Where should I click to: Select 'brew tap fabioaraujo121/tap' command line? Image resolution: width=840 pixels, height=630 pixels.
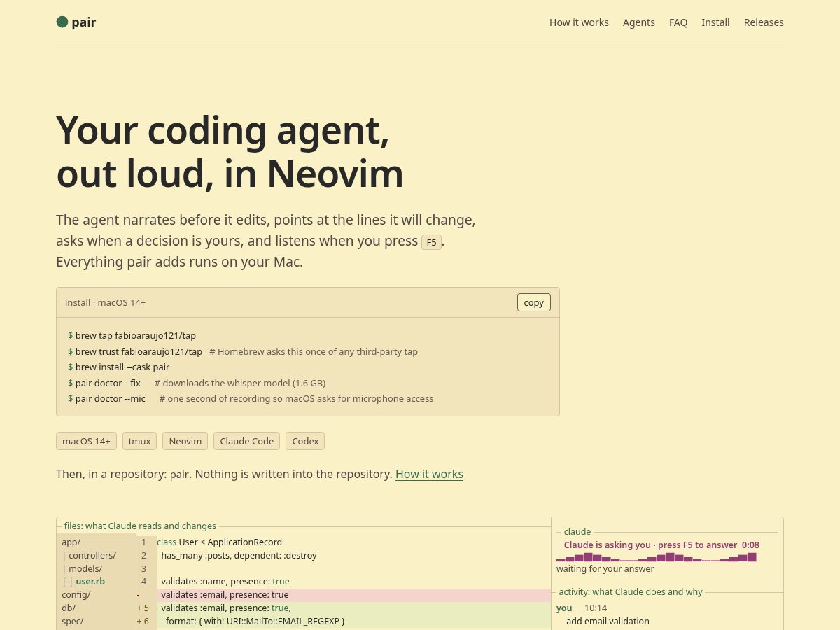tap(132, 335)
